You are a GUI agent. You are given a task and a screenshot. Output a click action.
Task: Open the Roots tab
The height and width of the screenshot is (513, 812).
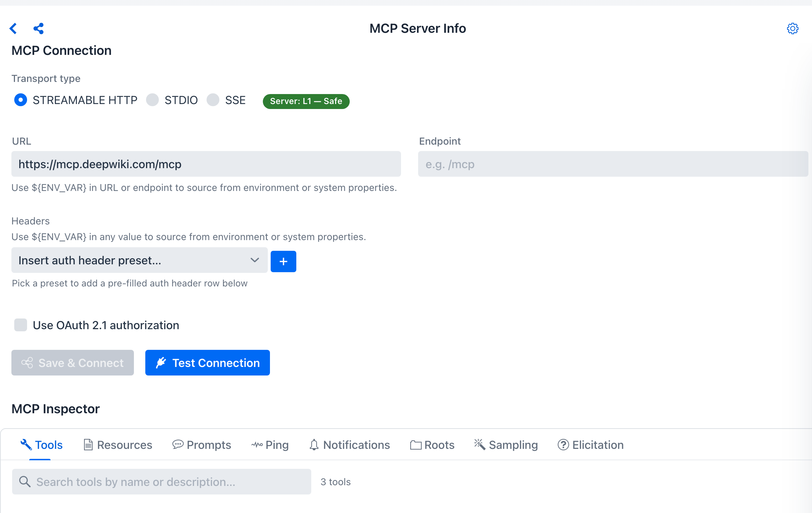click(x=432, y=445)
